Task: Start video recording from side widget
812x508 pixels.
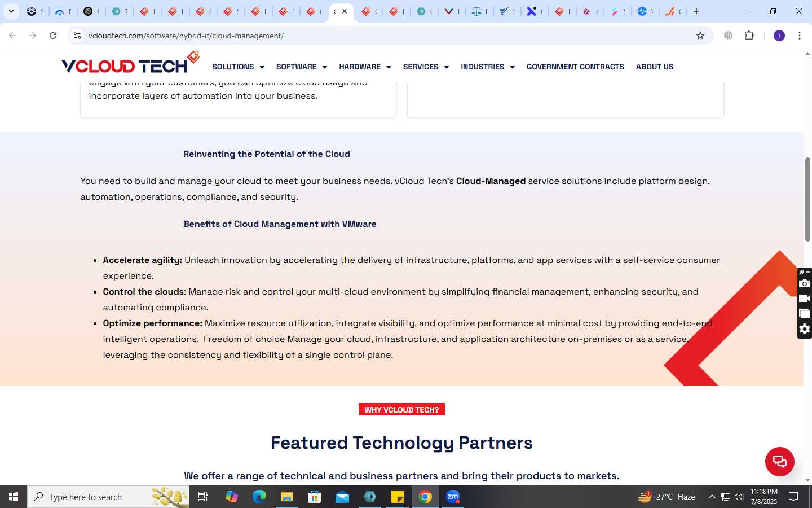Action: [805, 299]
